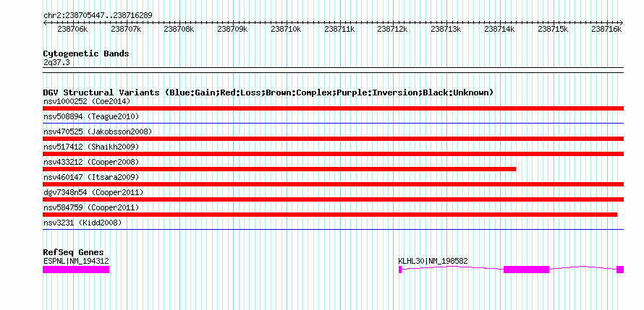This screenshot has width=644, height=310.
Task: Click the nsv508894 (Teague2010) label
Action: click(91, 116)
